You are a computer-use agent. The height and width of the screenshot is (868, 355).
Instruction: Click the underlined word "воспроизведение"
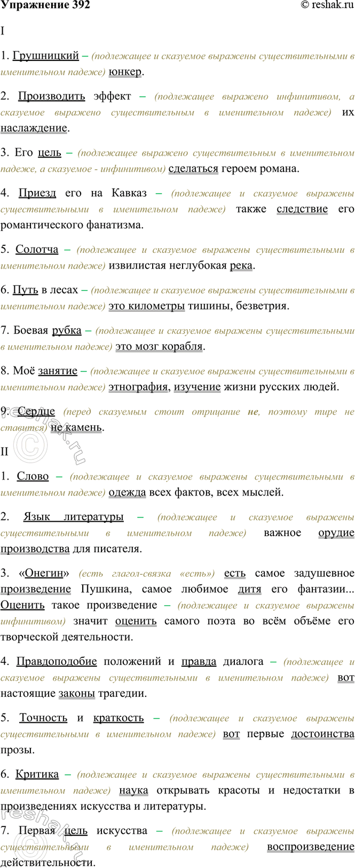(x=311, y=847)
